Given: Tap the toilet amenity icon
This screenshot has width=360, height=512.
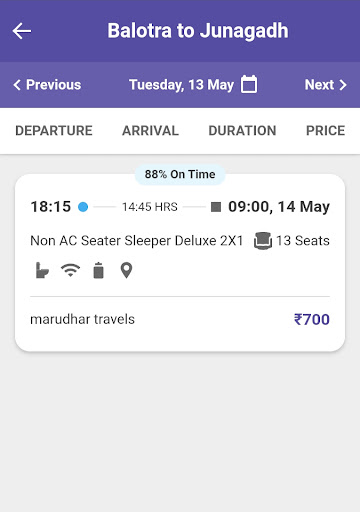Looking at the screenshot, I should pyautogui.click(x=42, y=270).
